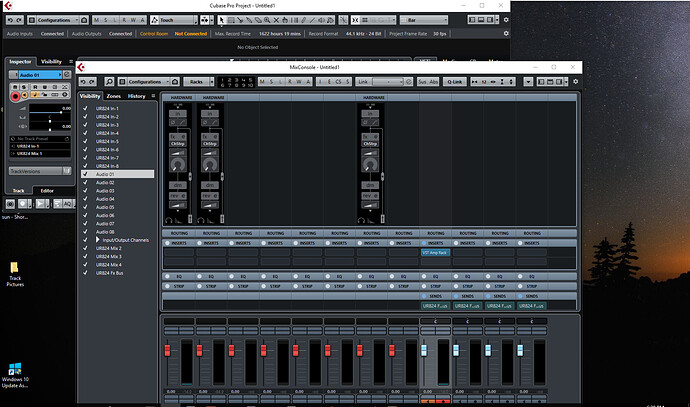Viewport: 690px width, 407px height.
Task: Click the monitor speaker button in Inspector
Action: (x=25, y=95)
